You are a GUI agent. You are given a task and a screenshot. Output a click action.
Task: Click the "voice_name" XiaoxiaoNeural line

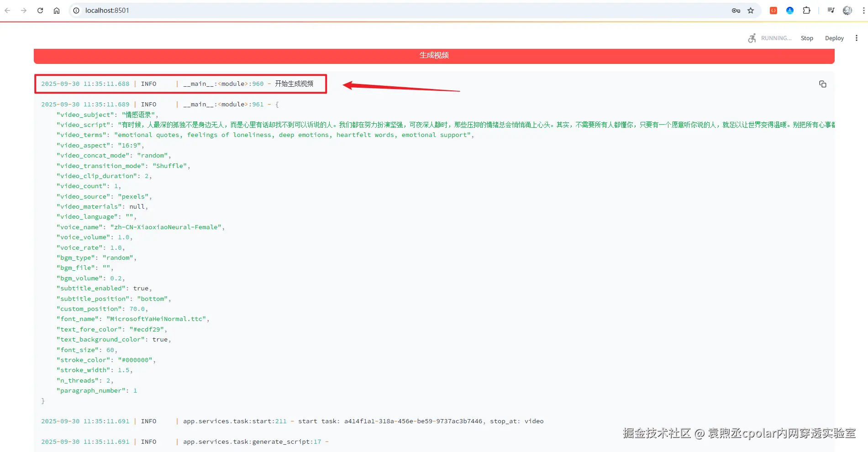click(141, 227)
